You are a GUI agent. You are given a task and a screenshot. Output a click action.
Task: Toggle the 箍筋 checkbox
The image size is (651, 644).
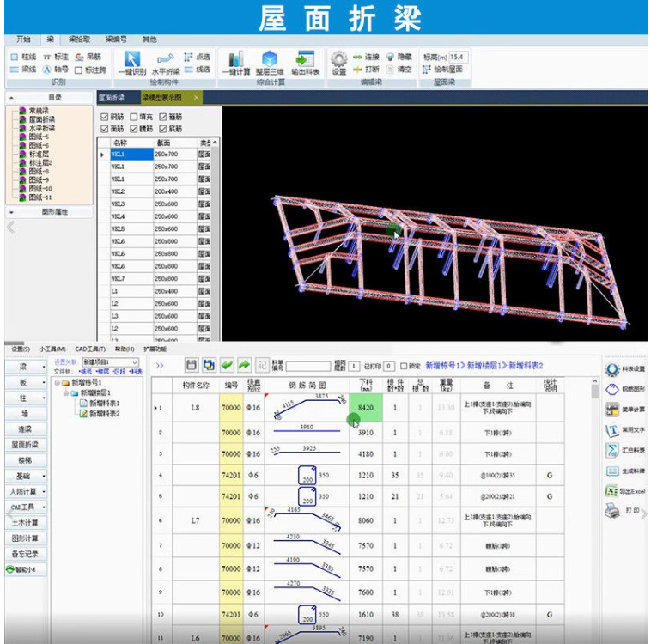tap(164, 117)
